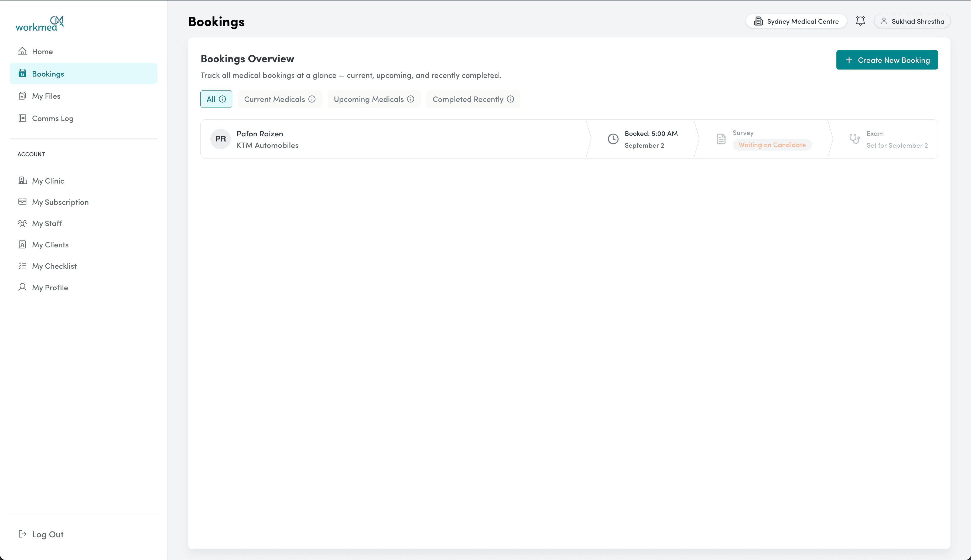971x560 pixels.
Task: Click info icon next to Current Medicals
Action: [312, 99]
